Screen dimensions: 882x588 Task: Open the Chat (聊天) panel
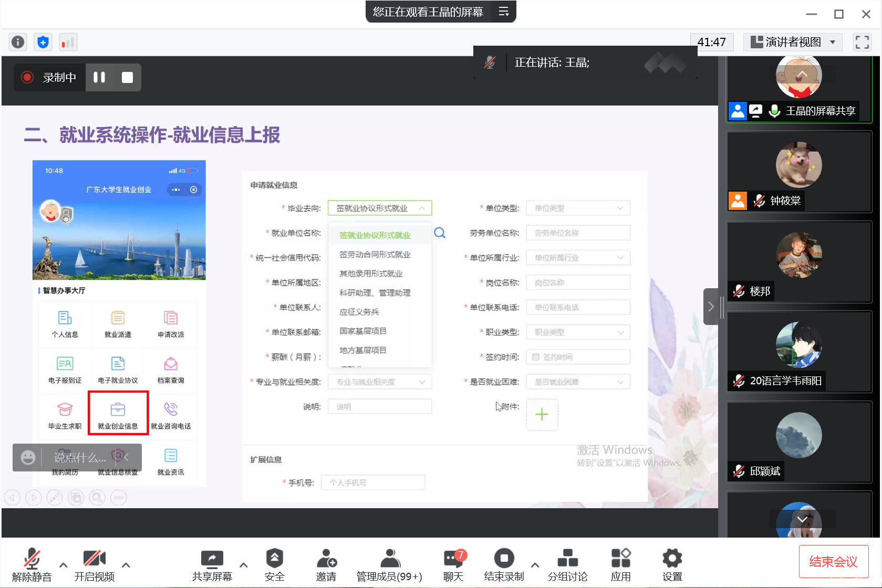click(x=453, y=565)
